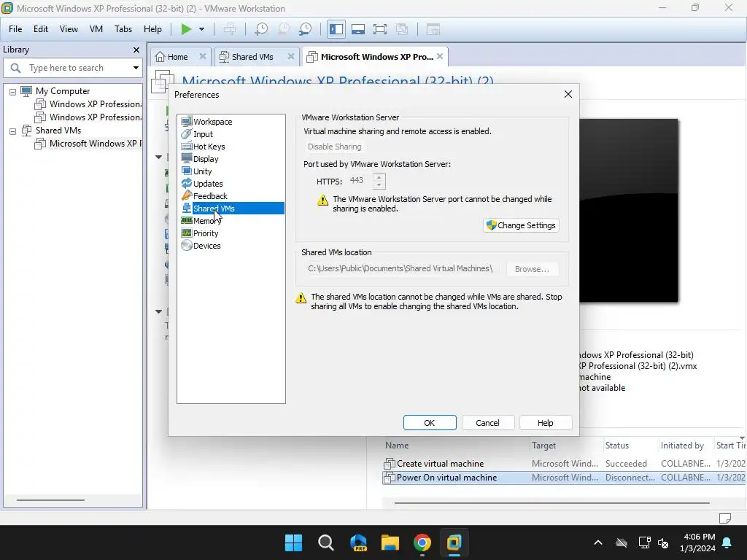Open the Library search dropdown arrow
747x560 pixels.
click(x=136, y=68)
